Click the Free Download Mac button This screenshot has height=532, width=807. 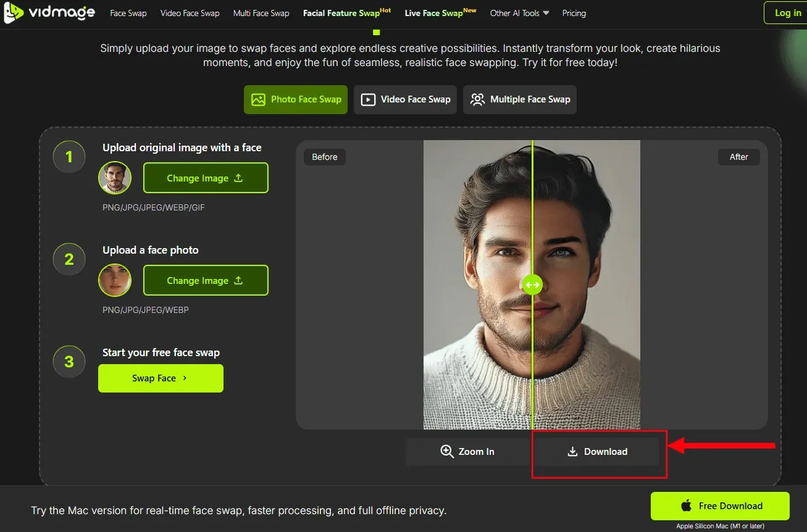tap(720, 506)
